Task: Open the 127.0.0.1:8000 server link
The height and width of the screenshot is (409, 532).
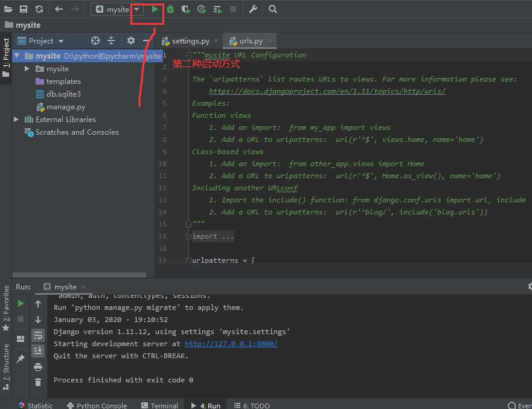Action: pos(231,344)
